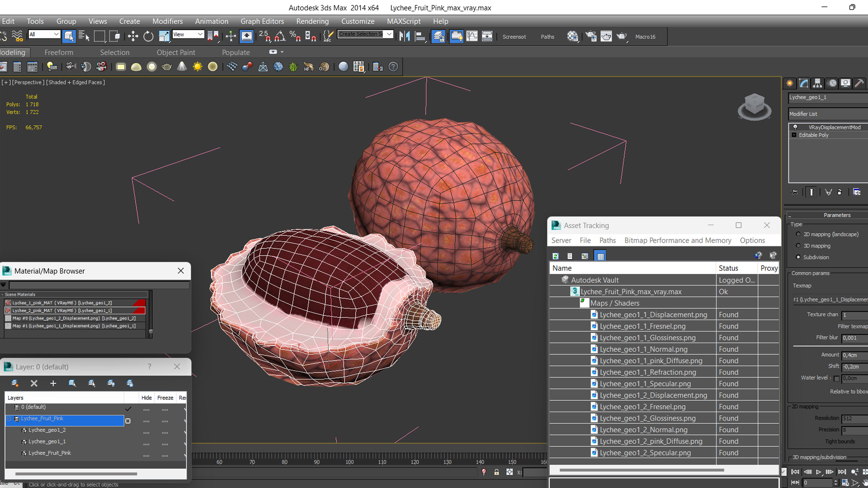Choose the 3D mapping radio option
The height and width of the screenshot is (488, 868).
tap(798, 246)
